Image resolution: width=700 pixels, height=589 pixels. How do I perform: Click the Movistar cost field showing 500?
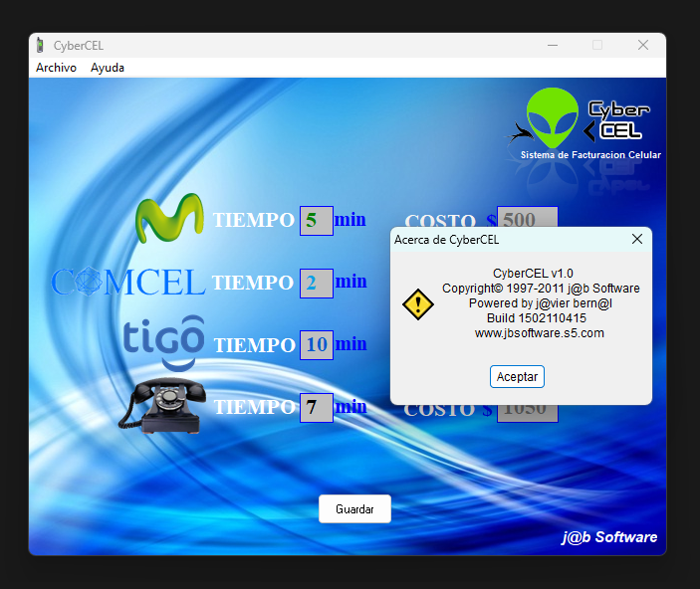click(527, 218)
